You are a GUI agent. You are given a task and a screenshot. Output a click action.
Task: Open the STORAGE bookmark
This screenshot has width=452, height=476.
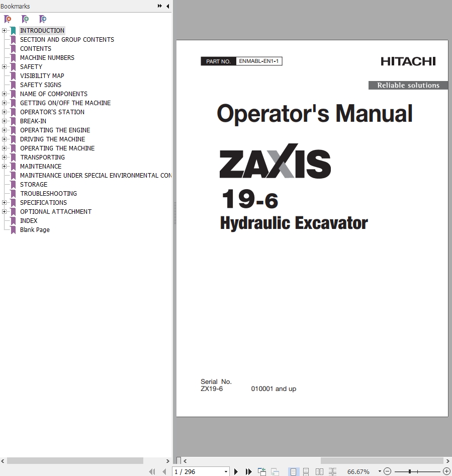tap(34, 185)
